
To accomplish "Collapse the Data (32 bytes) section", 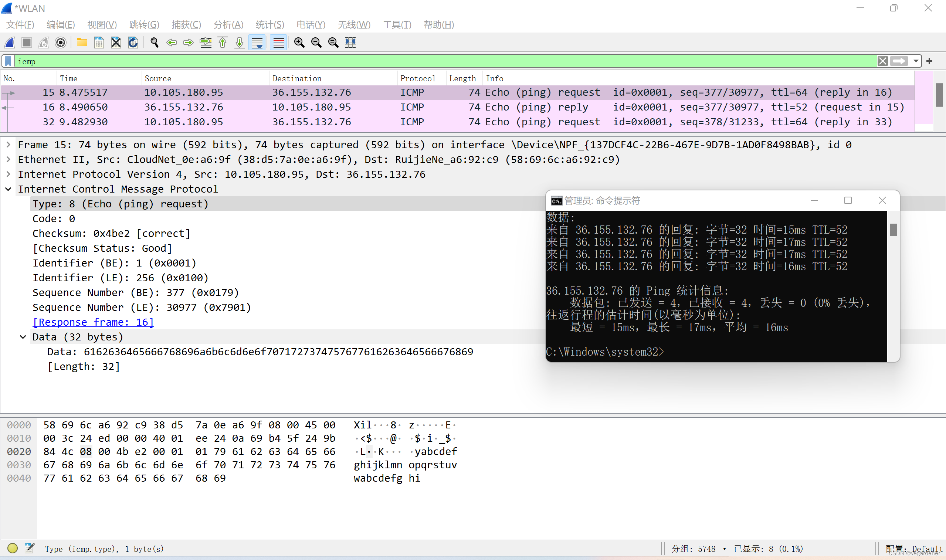I will [x=23, y=337].
